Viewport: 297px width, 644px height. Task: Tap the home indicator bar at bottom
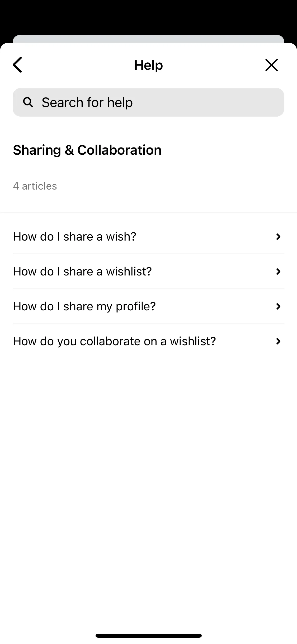click(x=148, y=636)
